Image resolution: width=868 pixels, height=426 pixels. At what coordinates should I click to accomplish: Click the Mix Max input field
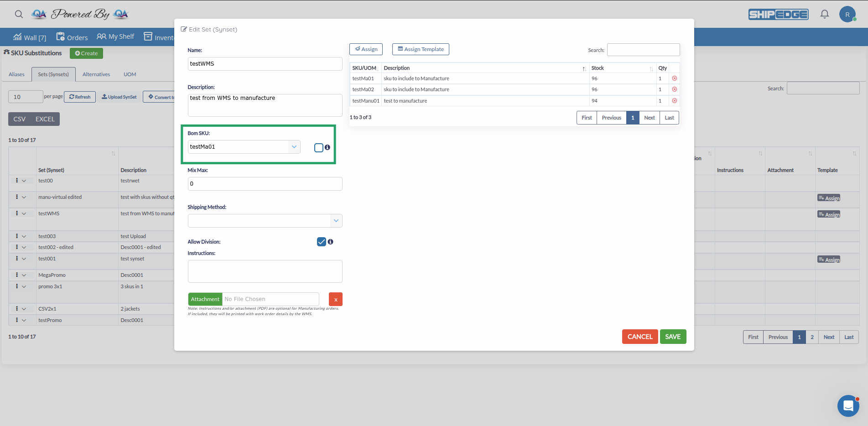(x=265, y=184)
